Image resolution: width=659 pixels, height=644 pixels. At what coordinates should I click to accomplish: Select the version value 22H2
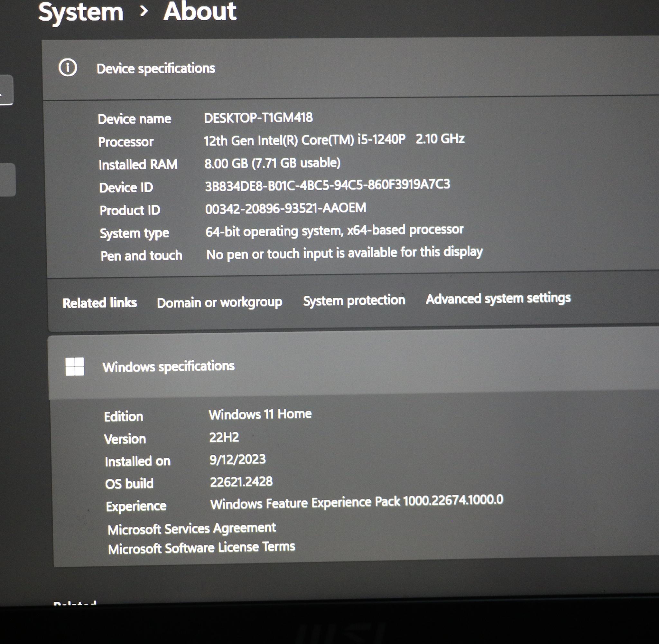click(224, 437)
